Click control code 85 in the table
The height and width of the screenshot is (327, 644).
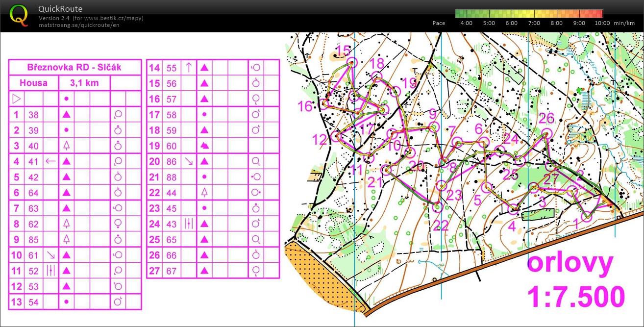click(33, 239)
